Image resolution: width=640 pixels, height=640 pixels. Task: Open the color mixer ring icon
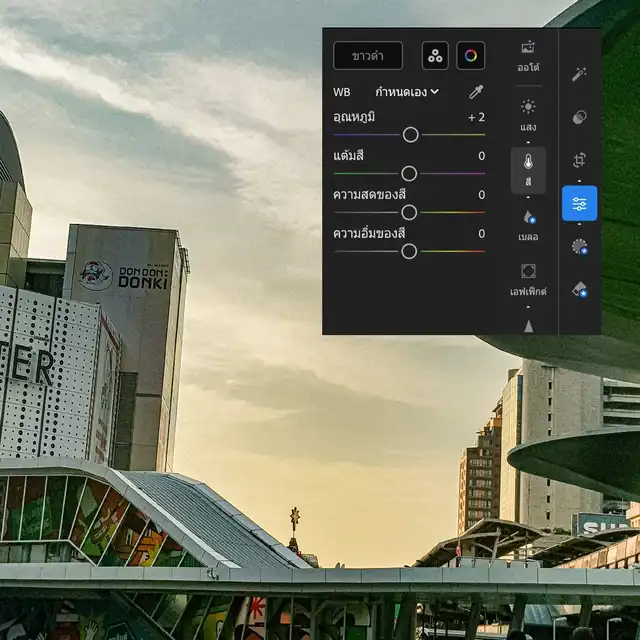(470, 56)
